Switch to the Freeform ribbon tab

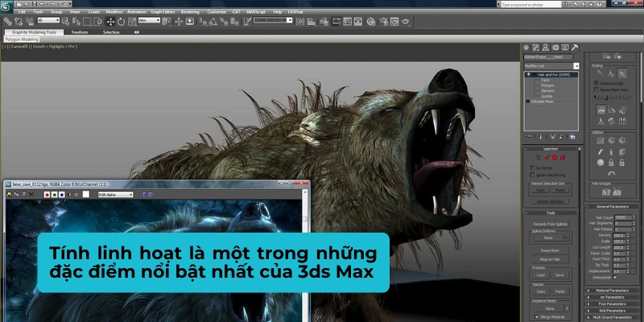click(79, 32)
